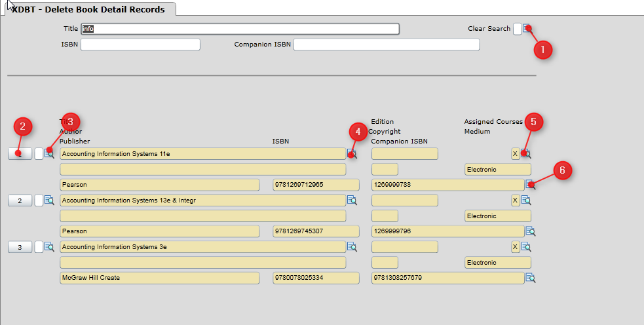Image resolution: width=644 pixels, height=325 pixels.
Task: Click the ISBN search field
Action: [x=140, y=45]
